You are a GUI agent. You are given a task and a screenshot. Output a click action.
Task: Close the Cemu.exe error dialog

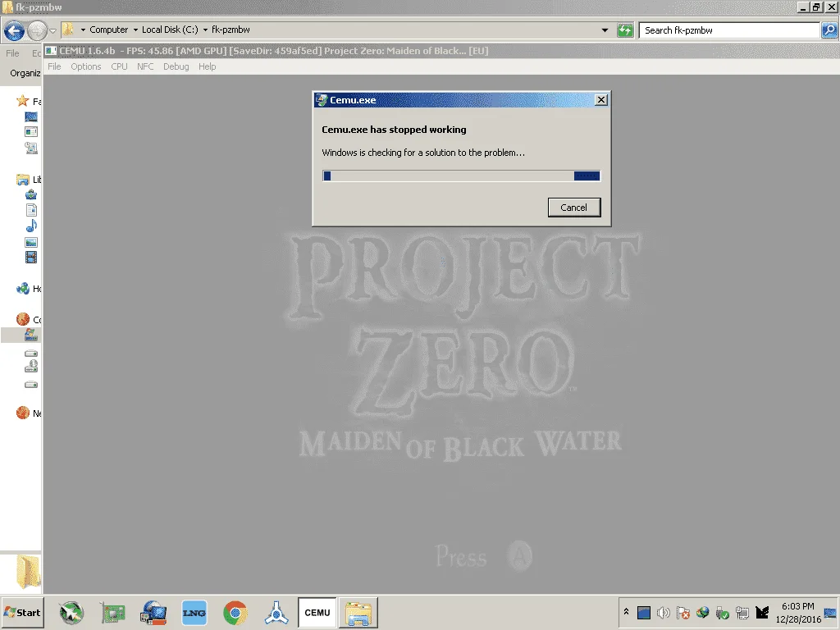601,99
